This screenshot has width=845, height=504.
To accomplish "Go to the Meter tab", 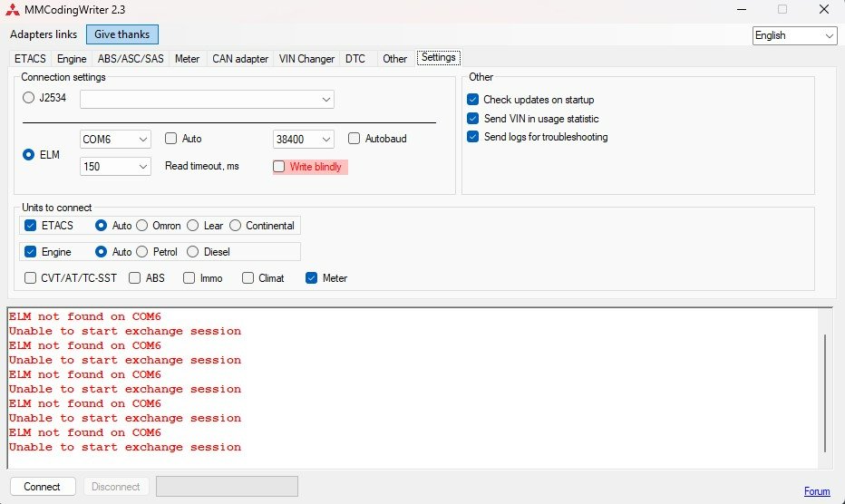I will pyautogui.click(x=187, y=59).
